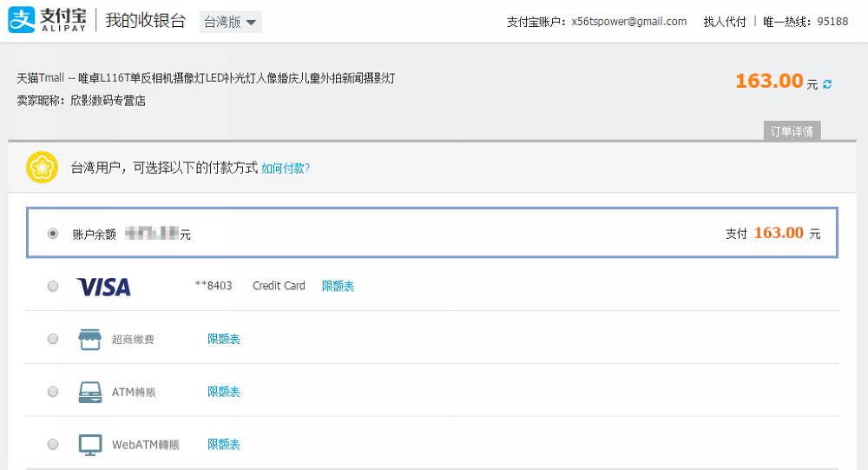Screen dimensions: 868x470
Task: Click the account email x56tspower@gmail.com
Action: (x=628, y=22)
